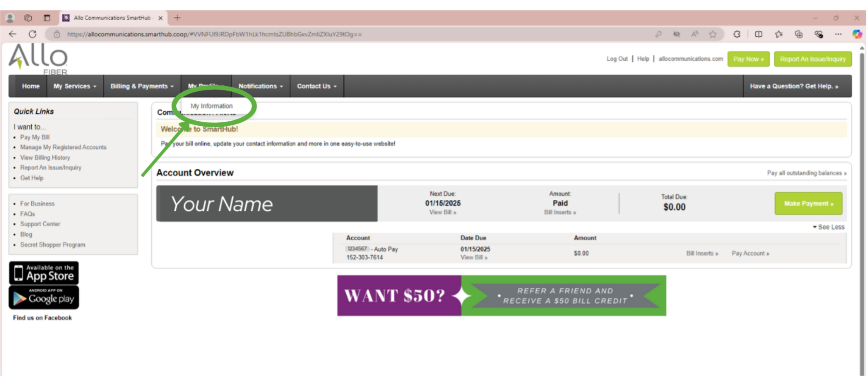Open the FAQs sidebar link

(27, 214)
